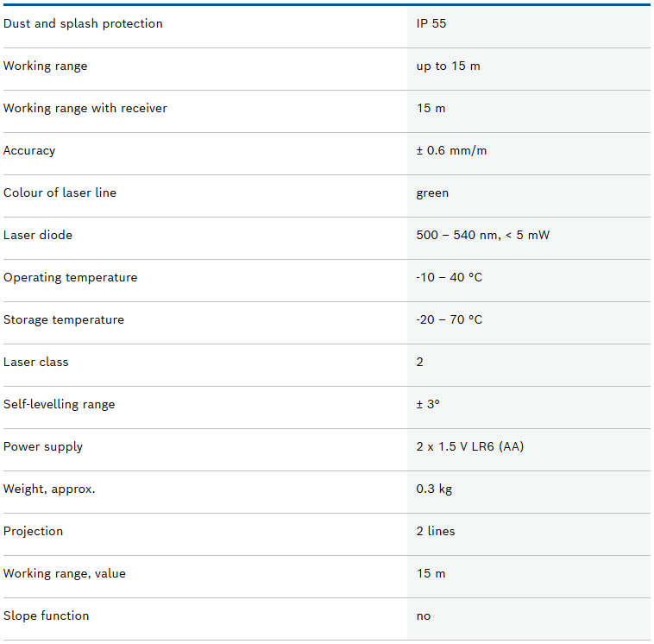Select the "IP 55" value cell

(x=431, y=23)
